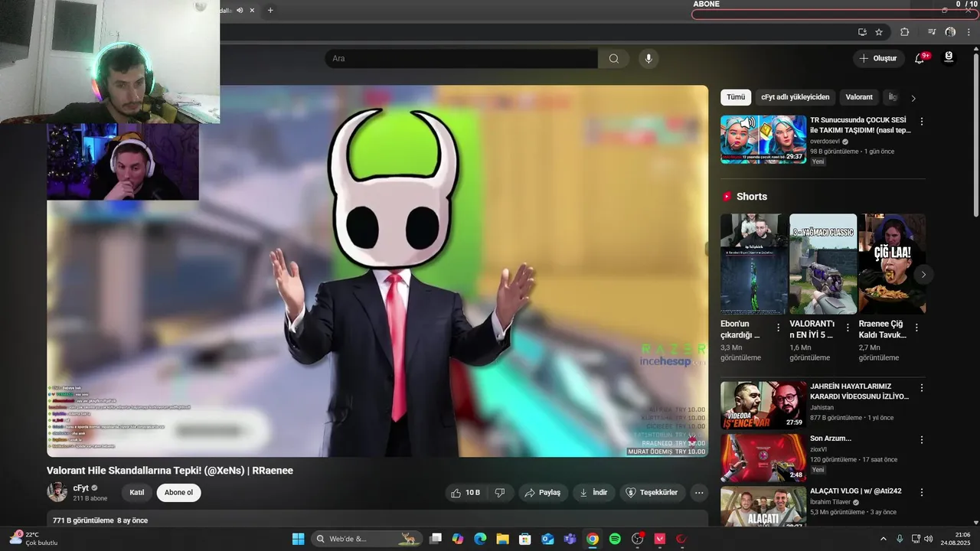This screenshot has width=980, height=551.
Task: Open options for 'Son Arzum...' video
Action: 922,440
